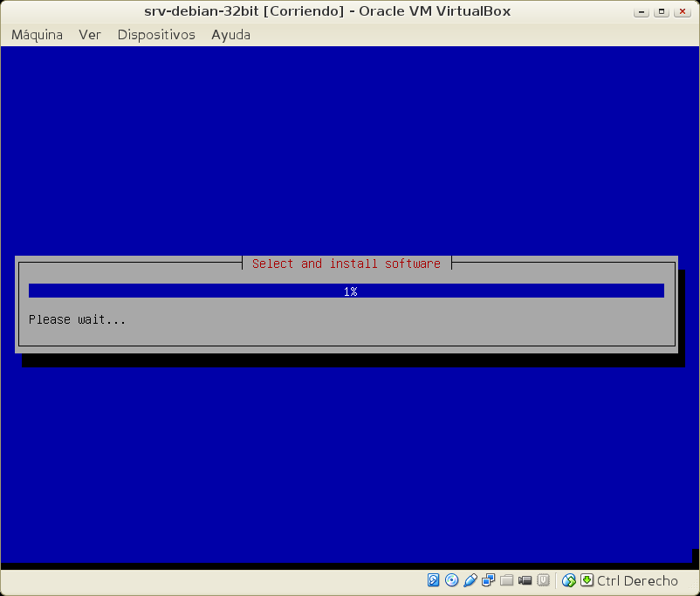Click the 'Please wait...' message text
The image size is (700, 596).
click(x=77, y=319)
